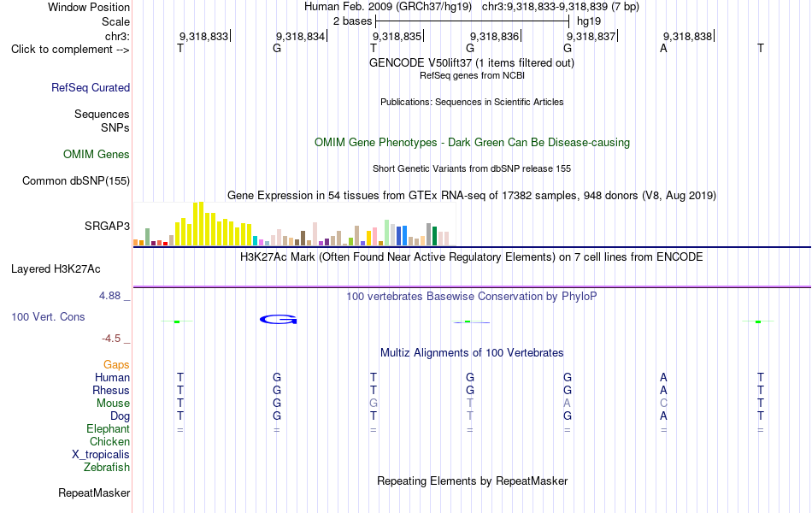This screenshot has height=513, width=812.
Task: Click the hg19 label beside scale bar
Action: (589, 21)
